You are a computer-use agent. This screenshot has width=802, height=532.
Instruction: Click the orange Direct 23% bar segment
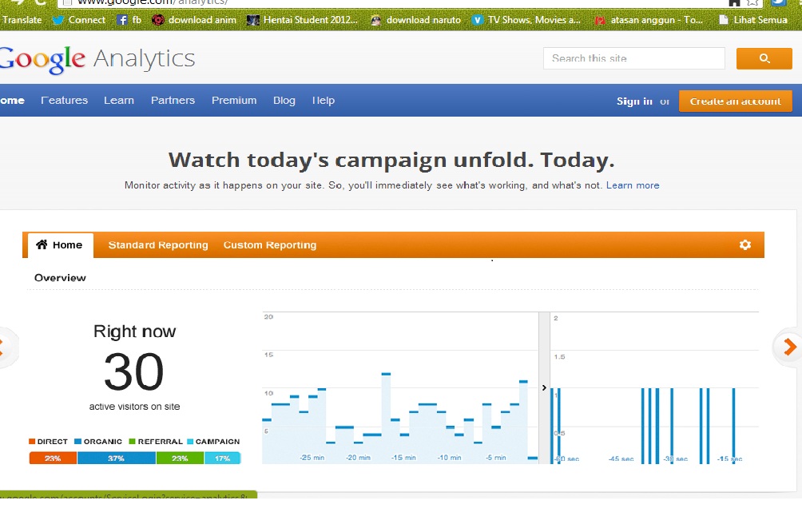53,459
